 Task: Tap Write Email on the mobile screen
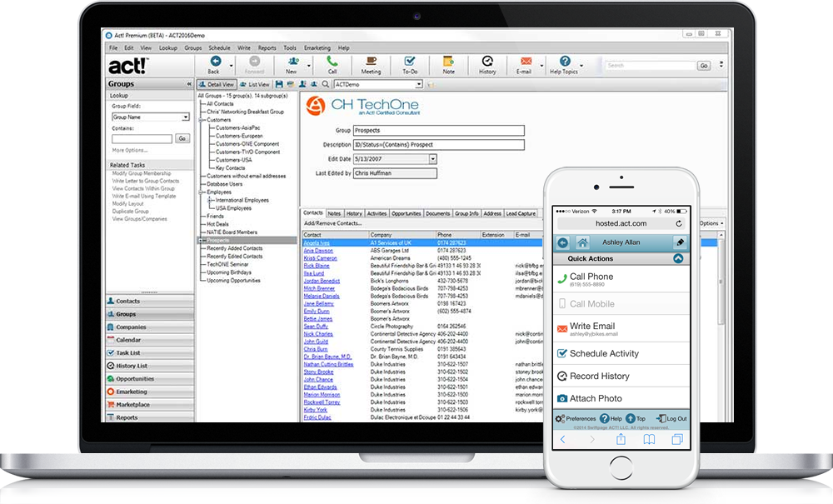621,329
